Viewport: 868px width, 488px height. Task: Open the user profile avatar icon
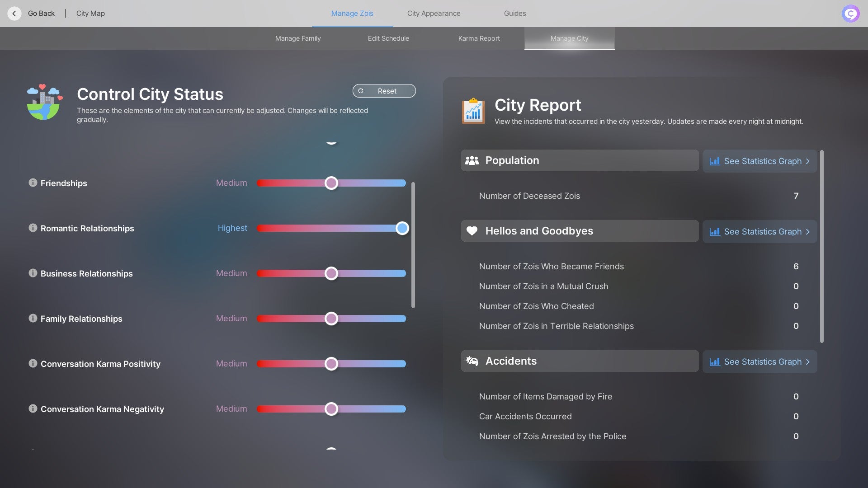coord(850,14)
